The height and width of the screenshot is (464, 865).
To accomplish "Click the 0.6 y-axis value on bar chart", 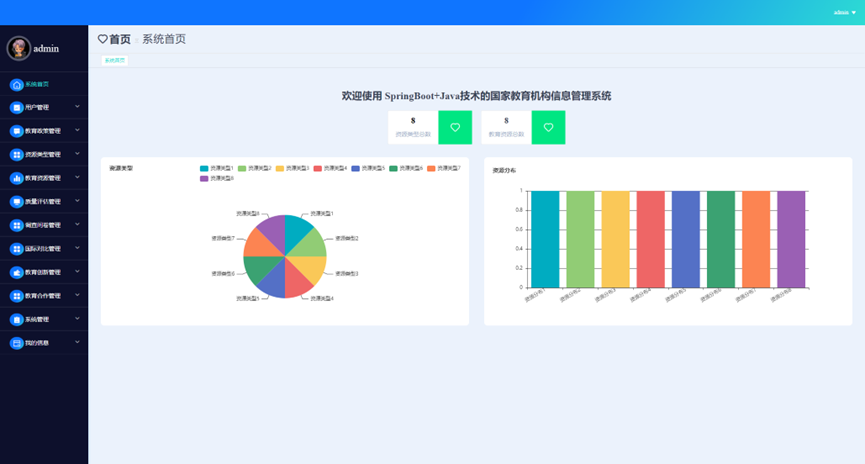I will click(519, 230).
